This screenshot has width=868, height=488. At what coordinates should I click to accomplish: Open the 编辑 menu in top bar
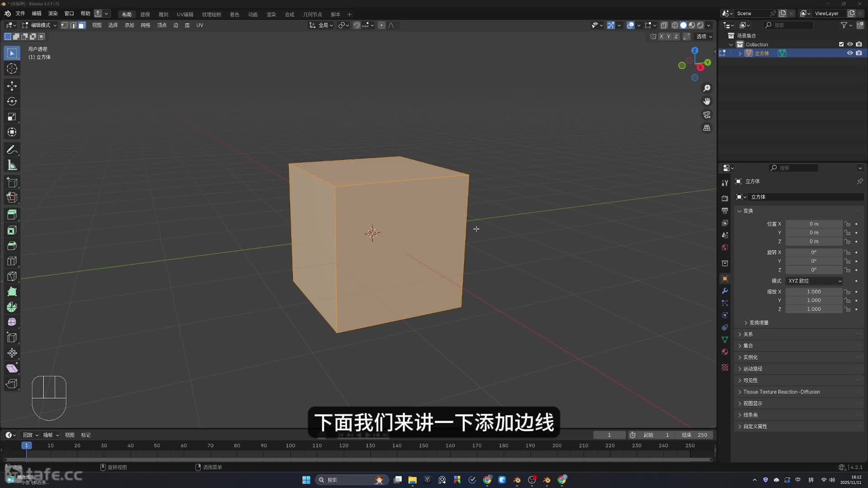pyautogui.click(x=37, y=14)
